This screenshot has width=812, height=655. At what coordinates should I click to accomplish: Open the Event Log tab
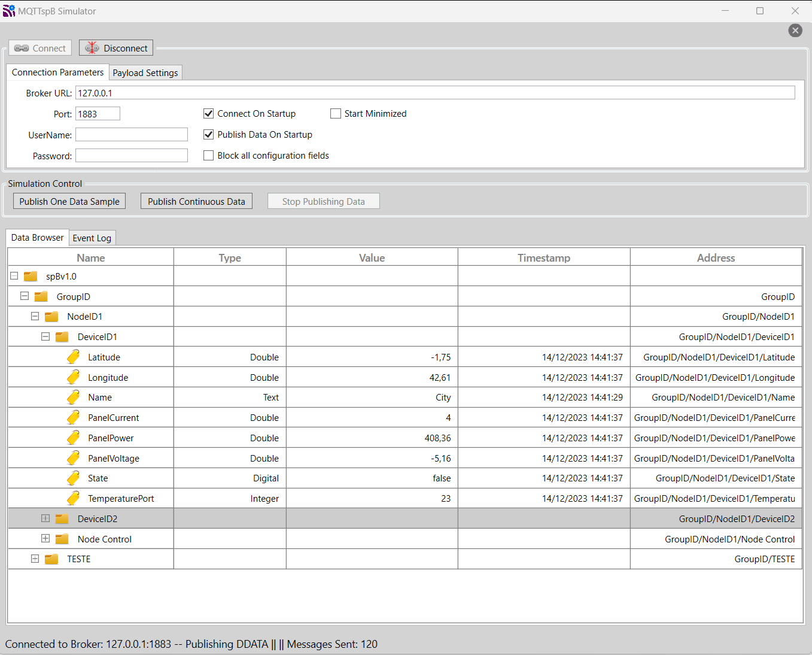pyautogui.click(x=92, y=238)
